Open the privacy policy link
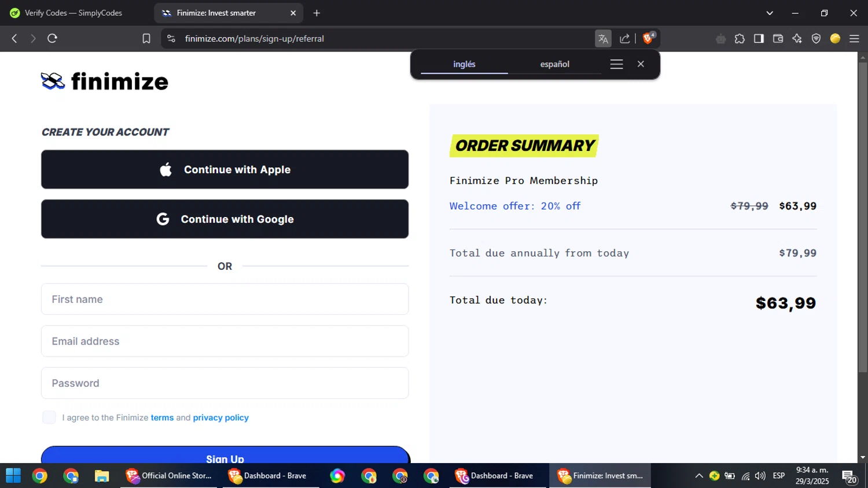The image size is (868, 488). coord(220,417)
